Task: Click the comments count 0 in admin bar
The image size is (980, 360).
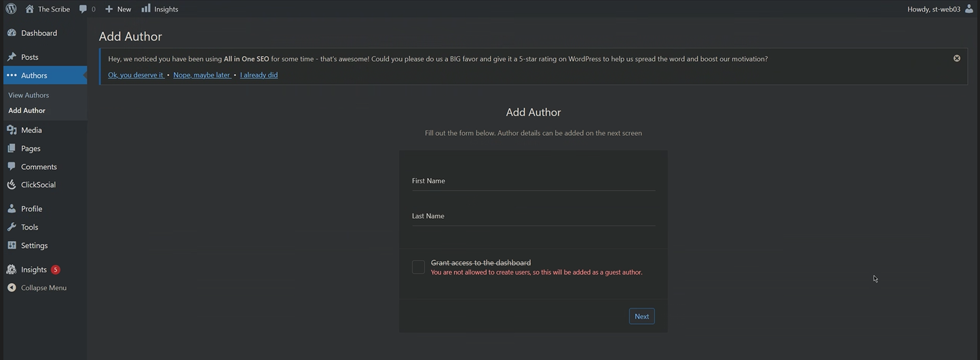Action: (93, 9)
